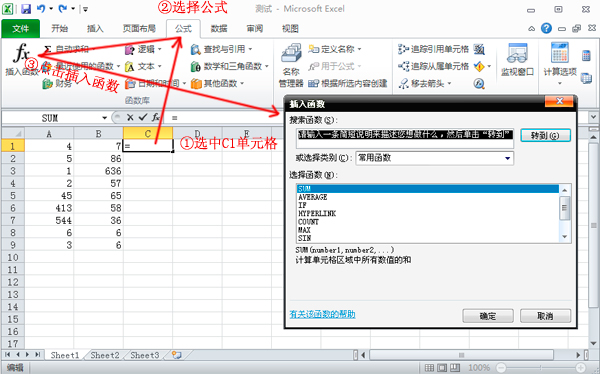Click the Go (转到) button in dialog
Screen dimensions: 600x374
click(x=545, y=136)
